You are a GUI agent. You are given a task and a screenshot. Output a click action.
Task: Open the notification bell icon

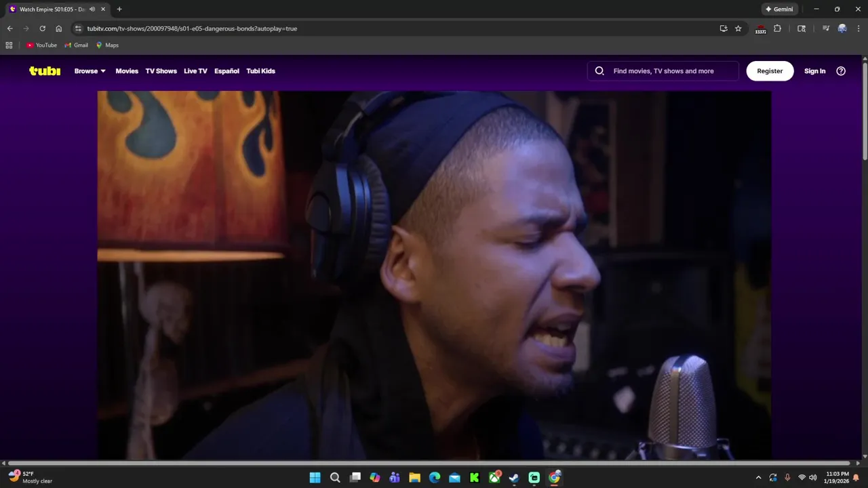(x=856, y=478)
